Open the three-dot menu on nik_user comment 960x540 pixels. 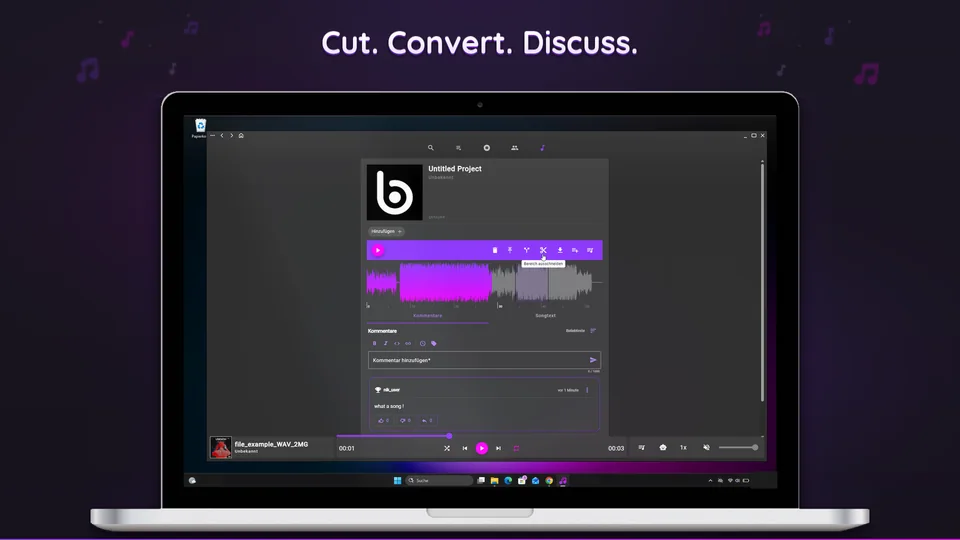(587, 390)
